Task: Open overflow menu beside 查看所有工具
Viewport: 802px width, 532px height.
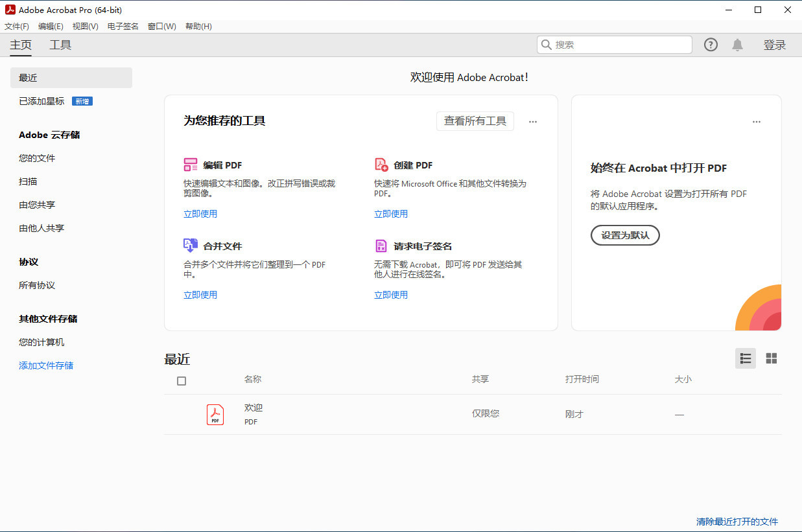Action: (x=532, y=121)
